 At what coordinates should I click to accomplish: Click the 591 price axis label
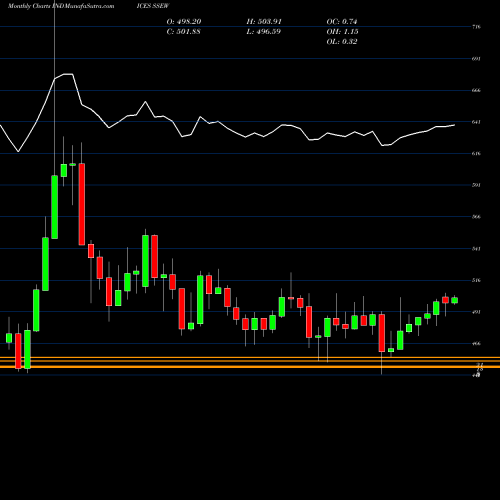click(476, 185)
